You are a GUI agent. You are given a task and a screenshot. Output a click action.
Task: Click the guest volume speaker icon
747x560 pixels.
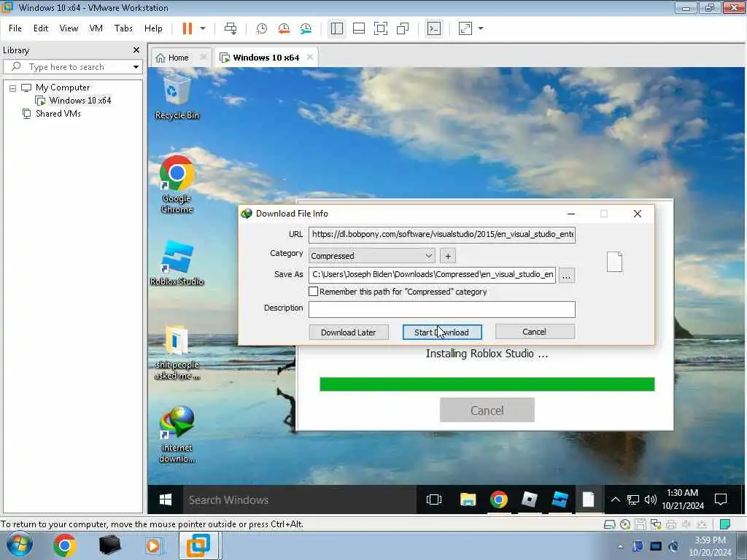point(650,499)
